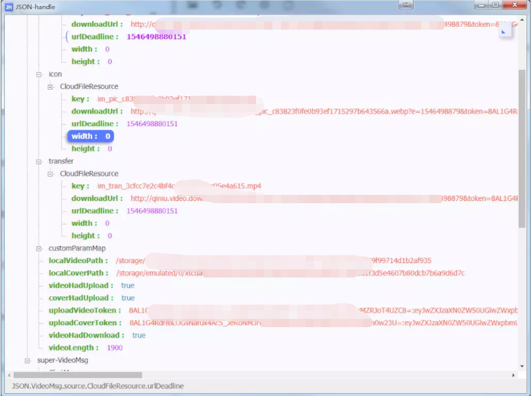This screenshot has width=532, height=396.
Task: Click the vertical scrollbar down arrow
Action: point(522,366)
